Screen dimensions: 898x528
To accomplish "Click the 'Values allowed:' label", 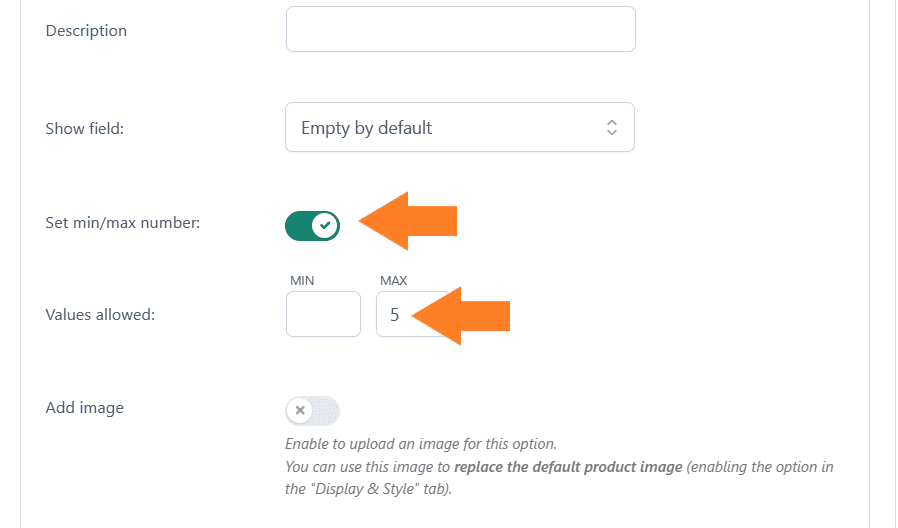I will point(100,314).
